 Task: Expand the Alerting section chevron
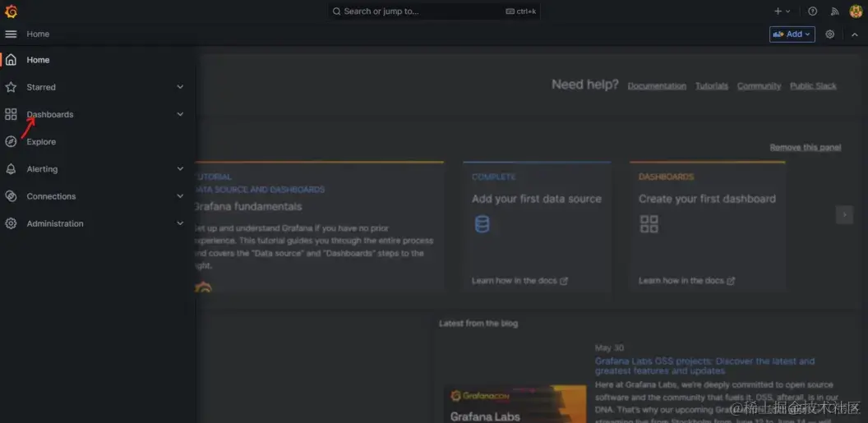click(180, 169)
